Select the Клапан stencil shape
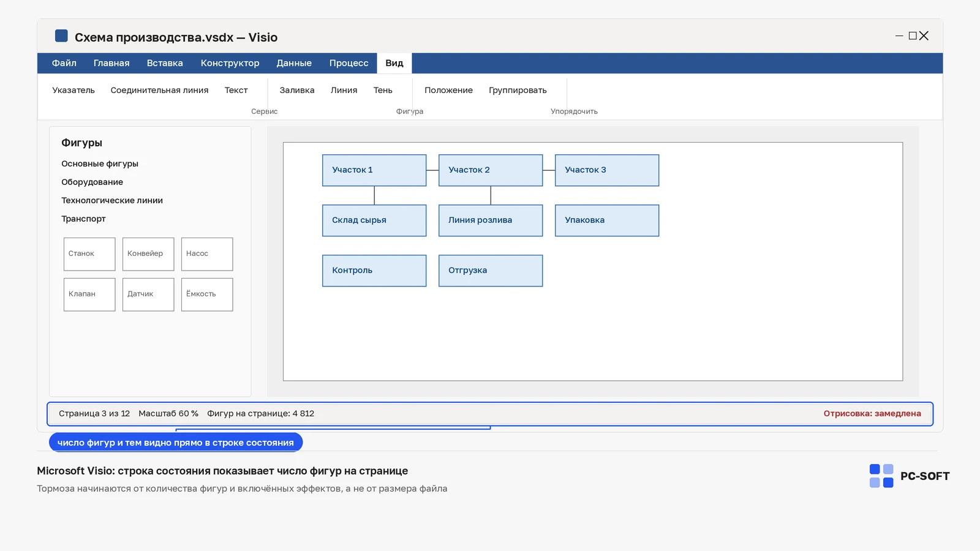Screen dimensions: 980x551 point(89,294)
